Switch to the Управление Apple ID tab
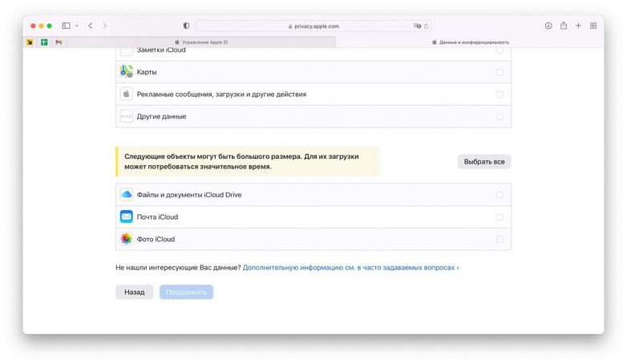This screenshot has height=364, width=627. [202, 42]
